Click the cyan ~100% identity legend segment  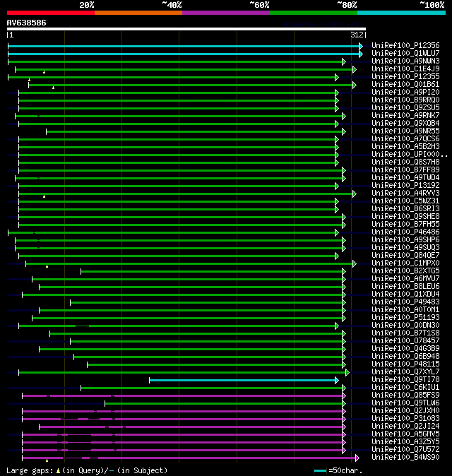pos(402,13)
